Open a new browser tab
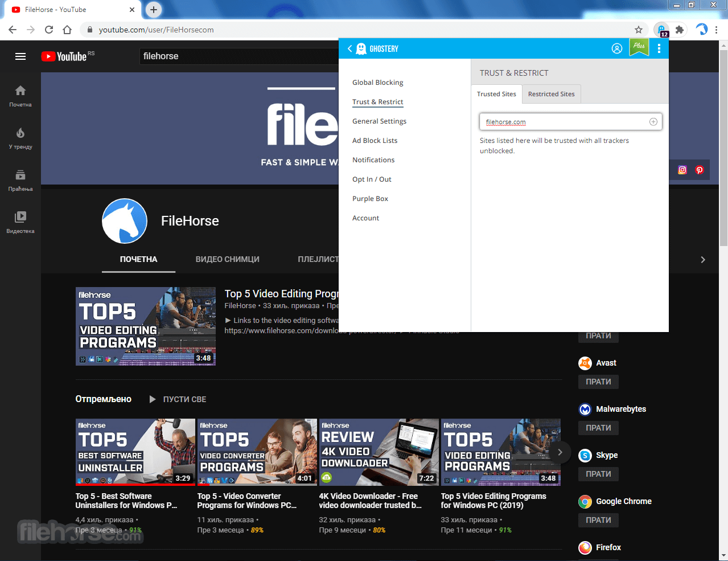Screen dimensions: 728x561 pos(153,9)
